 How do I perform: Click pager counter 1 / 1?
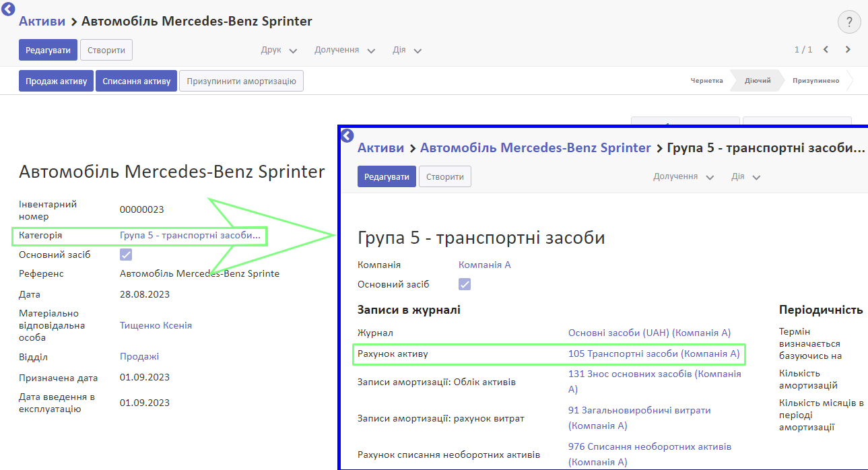coord(803,50)
